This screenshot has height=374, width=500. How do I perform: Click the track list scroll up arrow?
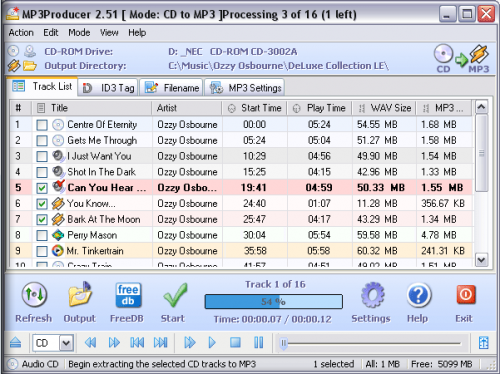coord(481,107)
